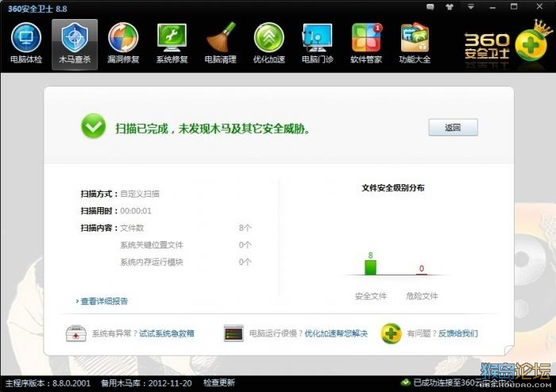Maximize the 360安全卫士 window
The image size is (556, 392).
pos(514,6)
